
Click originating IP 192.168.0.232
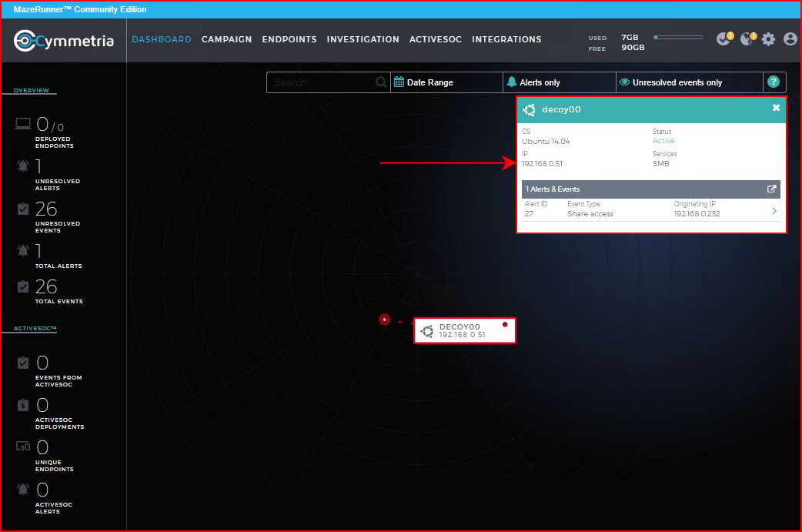pyautogui.click(x=697, y=214)
